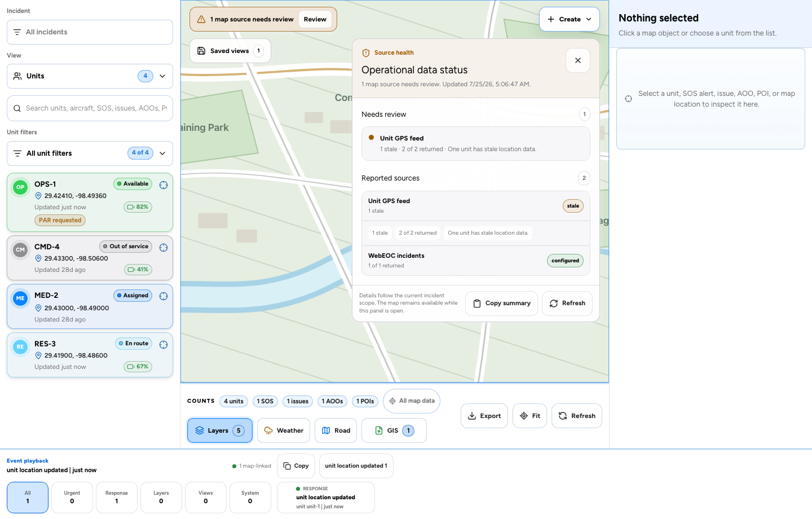The width and height of the screenshot is (812, 519).
Task: Click the pin icon beside MED-2 coordinates
Action: pos(38,308)
